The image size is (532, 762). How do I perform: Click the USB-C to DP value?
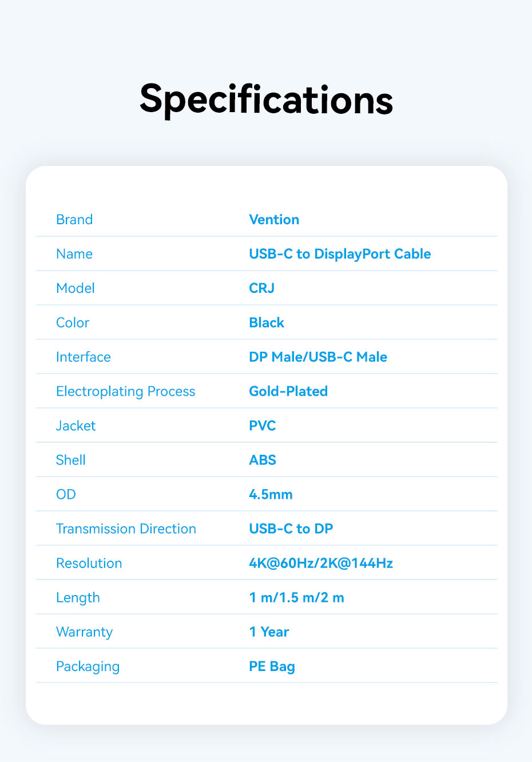pyautogui.click(x=291, y=529)
